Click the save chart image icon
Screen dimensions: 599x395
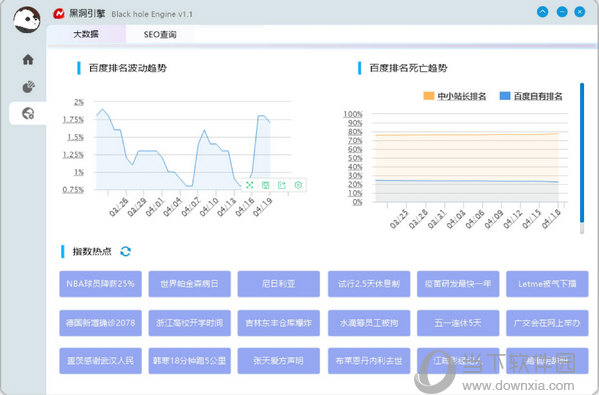coord(266,185)
